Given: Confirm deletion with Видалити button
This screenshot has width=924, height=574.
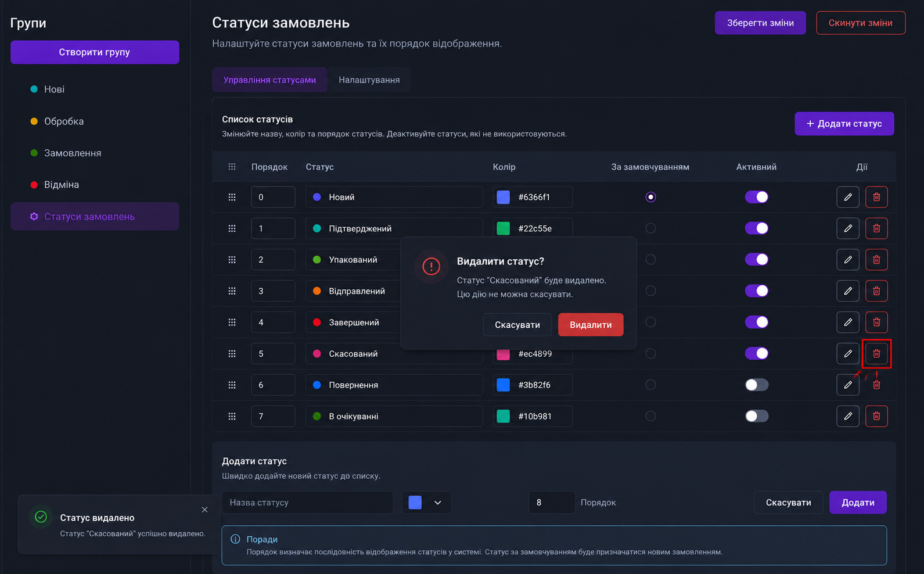Looking at the screenshot, I should [x=591, y=325].
